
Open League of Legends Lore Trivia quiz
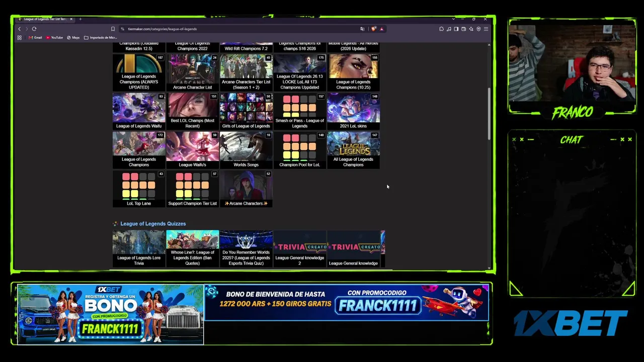pyautogui.click(x=139, y=248)
